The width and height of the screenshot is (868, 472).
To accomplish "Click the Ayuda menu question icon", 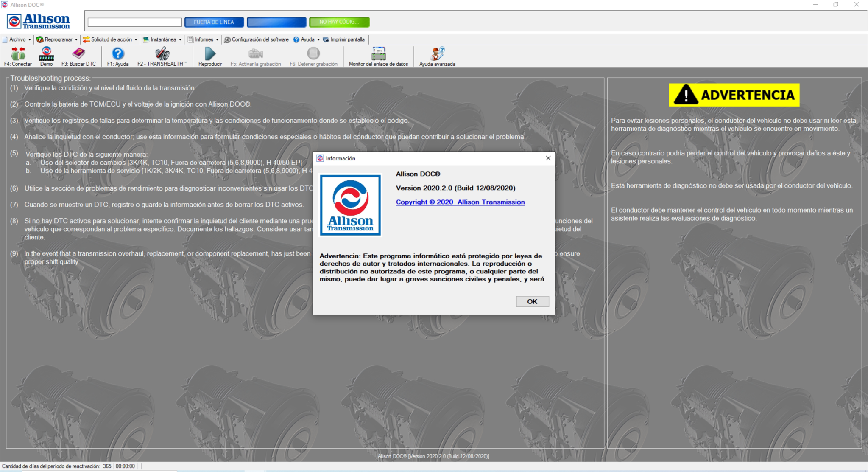I will tap(296, 39).
